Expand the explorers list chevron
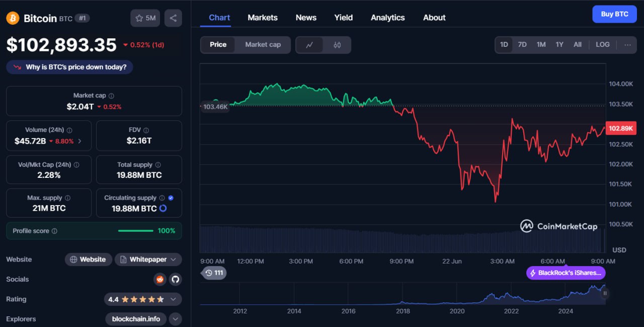Viewport: 644px width, 327px height. point(175,319)
